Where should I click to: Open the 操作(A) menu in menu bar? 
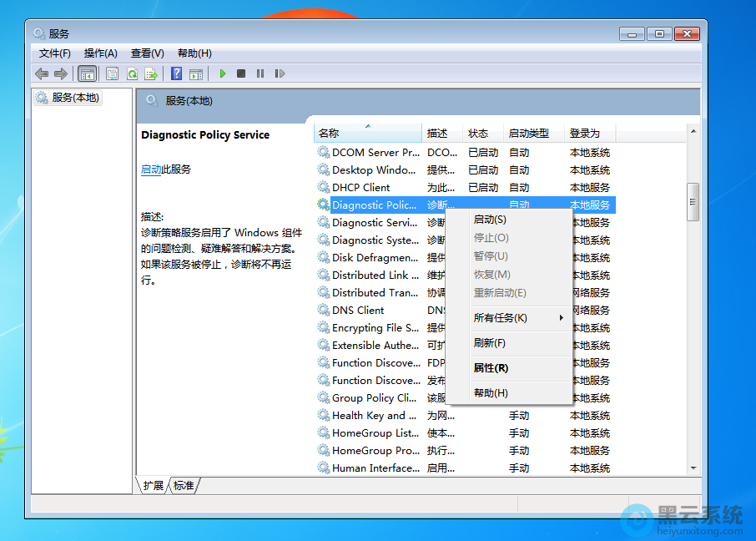click(x=100, y=53)
